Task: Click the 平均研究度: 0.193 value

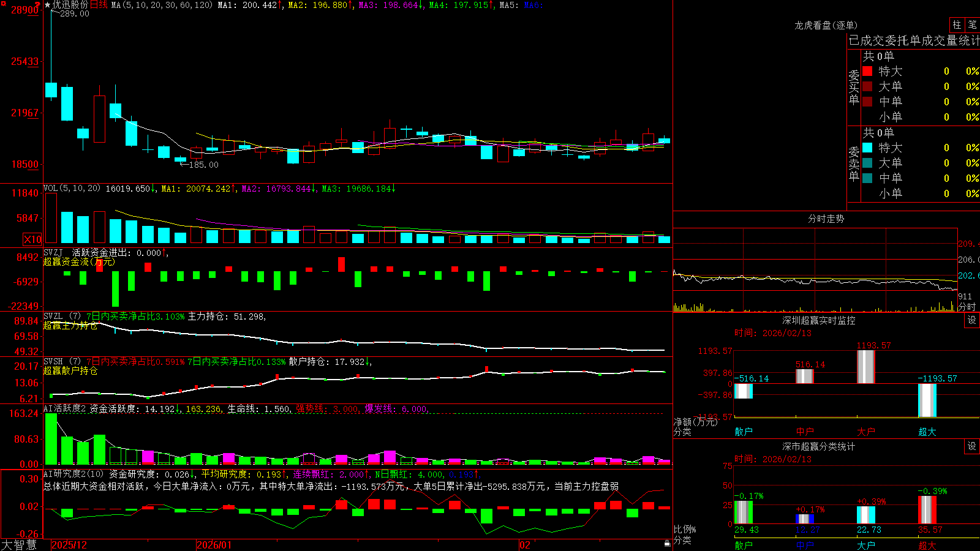Action: pyautogui.click(x=244, y=474)
